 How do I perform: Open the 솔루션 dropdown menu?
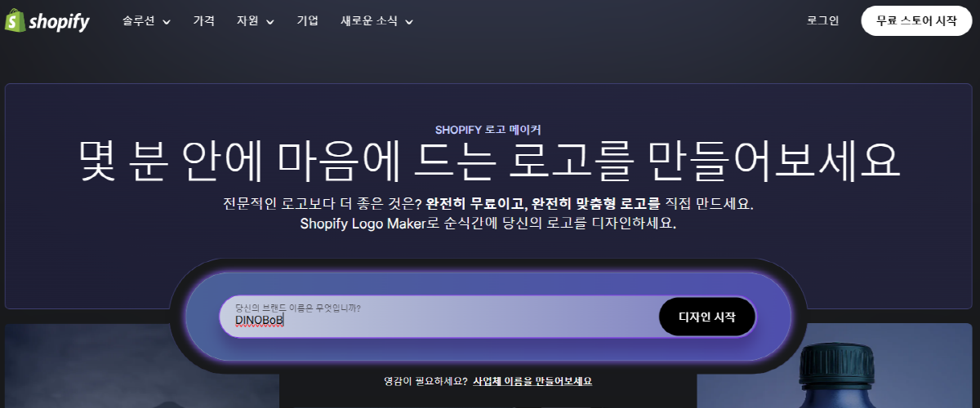[x=147, y=21]
